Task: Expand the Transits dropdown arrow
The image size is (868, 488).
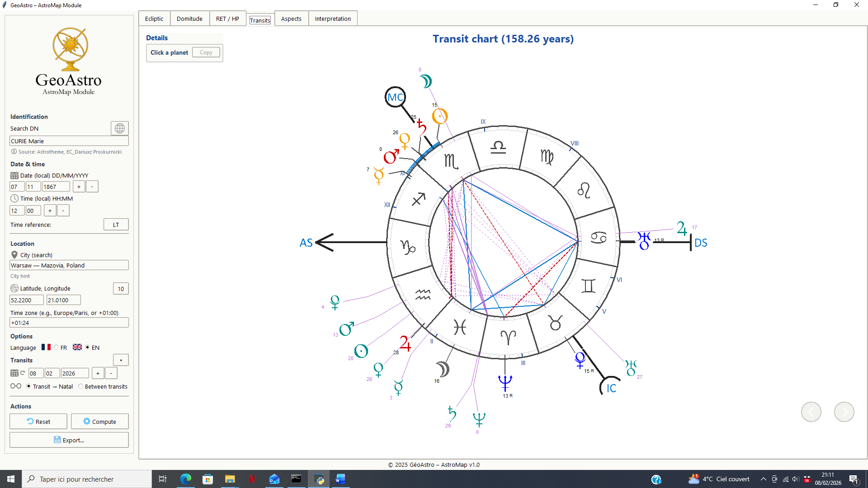Action: 121,360
